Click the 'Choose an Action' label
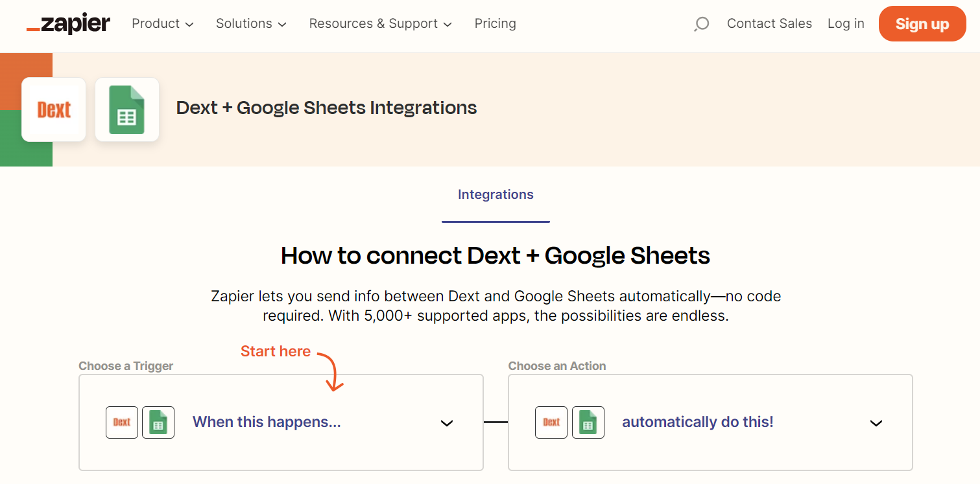Image resolution: width=980 pixels, height=484 pixels. 557,366
